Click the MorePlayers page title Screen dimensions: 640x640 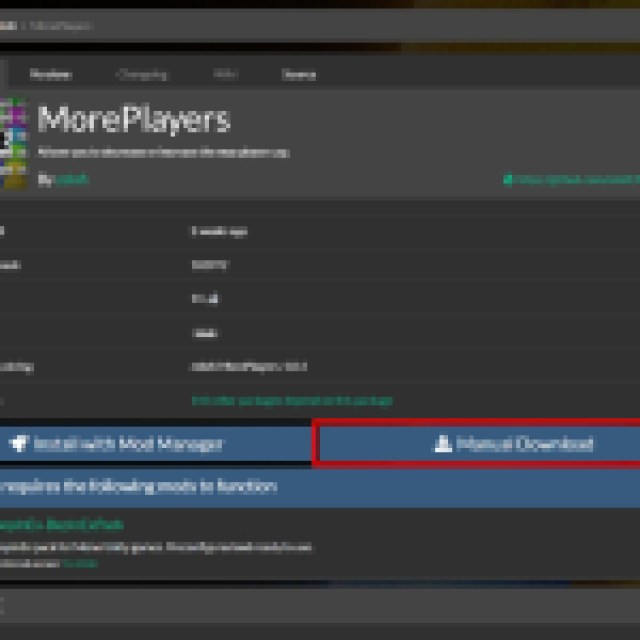134,120
